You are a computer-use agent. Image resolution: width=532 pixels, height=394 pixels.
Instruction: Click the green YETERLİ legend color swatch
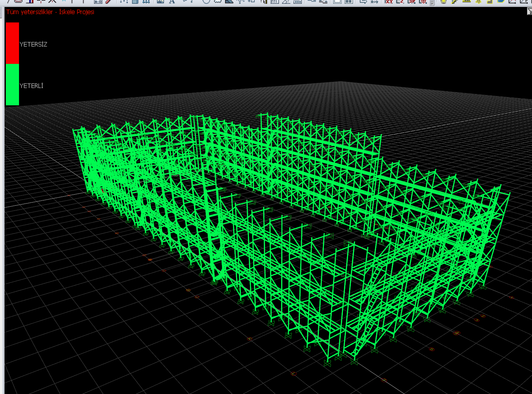pos(12,85)
